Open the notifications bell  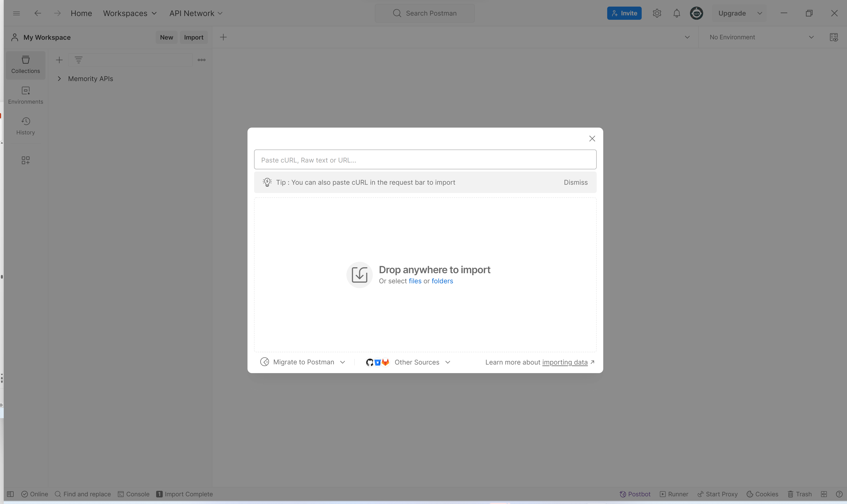[x=677, y=13]
